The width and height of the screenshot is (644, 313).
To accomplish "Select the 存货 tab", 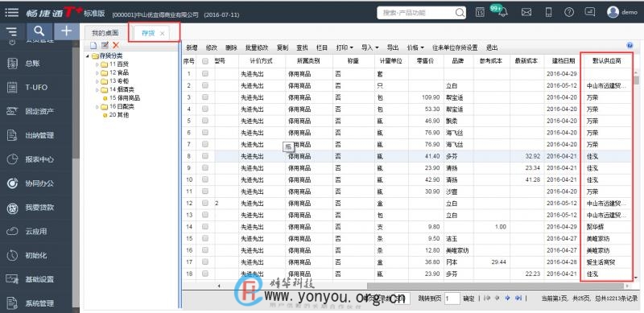I will [148, 33].
